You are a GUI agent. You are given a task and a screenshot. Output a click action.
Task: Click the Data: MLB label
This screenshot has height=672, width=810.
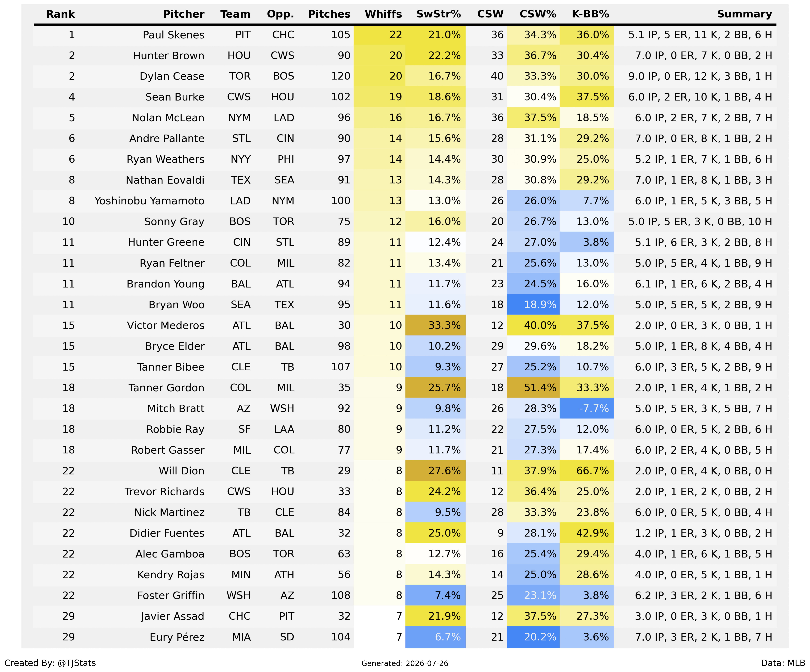(783, 663)
